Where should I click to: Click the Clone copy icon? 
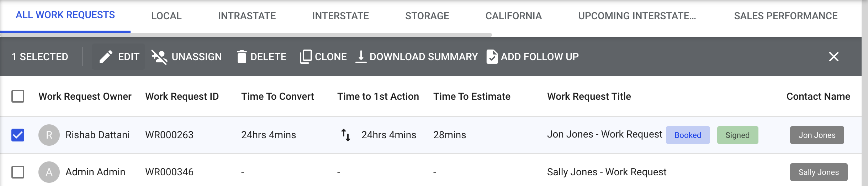pyautogui.click(x=306, y=57)
